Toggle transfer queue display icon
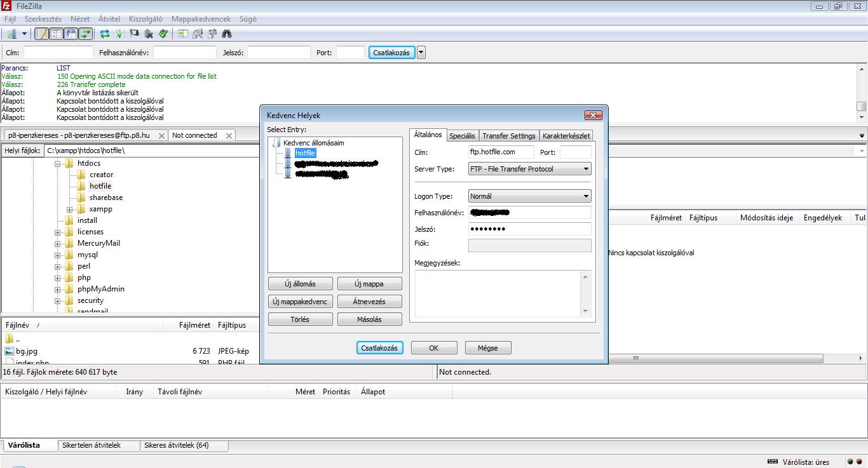Viewport: 868px width, 468px height. [85, 34]
